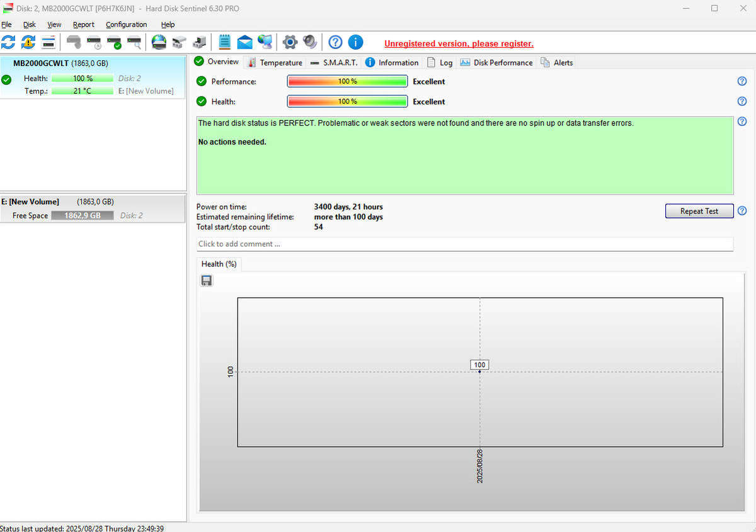The width and height of the screenshot is (756, 532).
Task: Click the blue information icon in toolbar
Action: 355,42
